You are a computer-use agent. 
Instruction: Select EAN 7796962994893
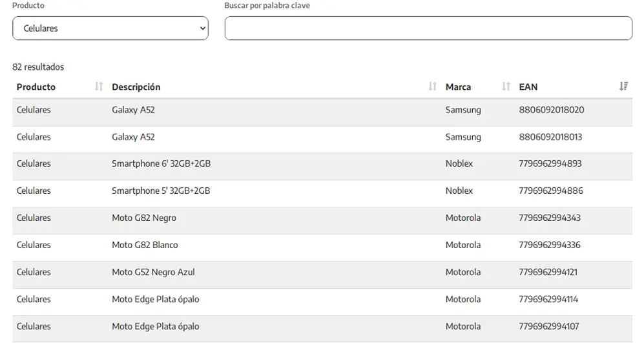(550, 163)
